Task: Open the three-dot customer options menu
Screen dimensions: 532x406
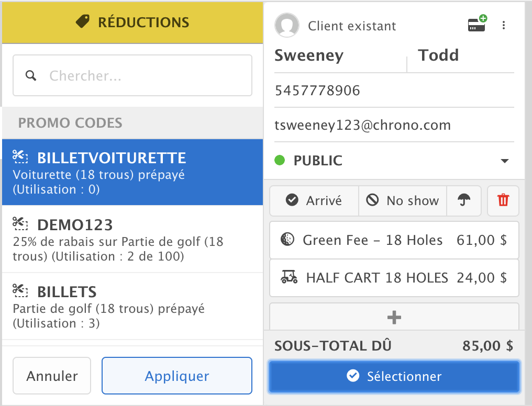Action: pos(504,25)
